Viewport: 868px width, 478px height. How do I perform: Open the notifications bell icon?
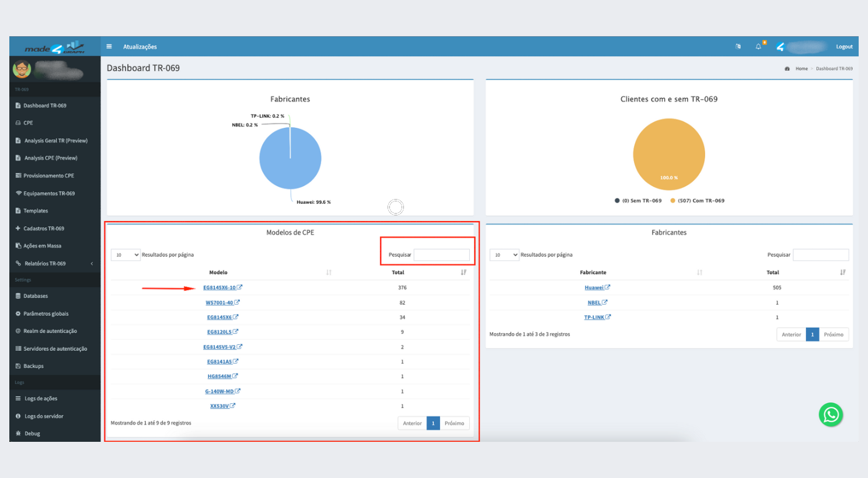click(x=758, y=47)
